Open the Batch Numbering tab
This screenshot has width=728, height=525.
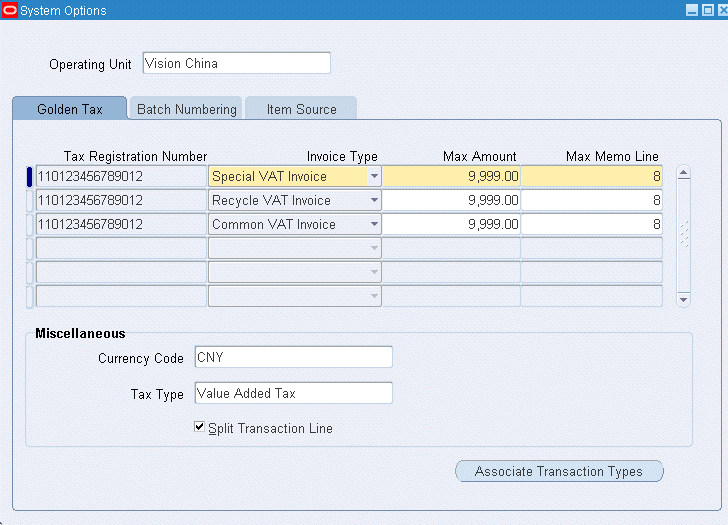[187, 109]
